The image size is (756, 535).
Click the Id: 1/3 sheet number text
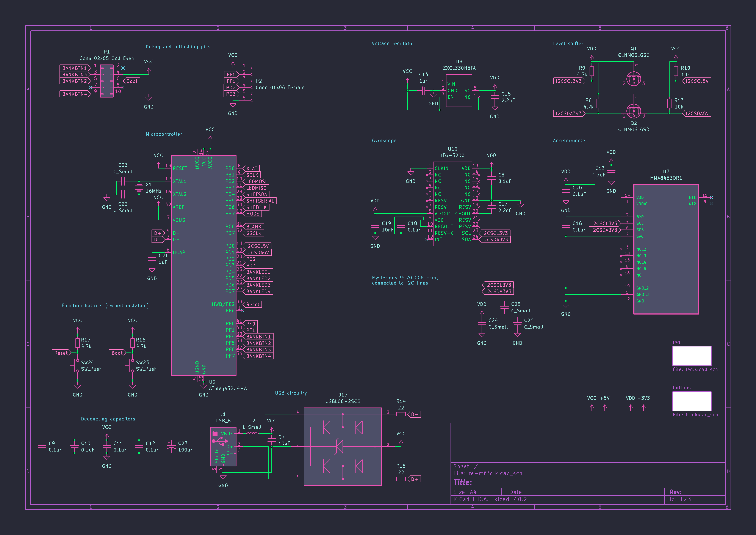(680, 499)
